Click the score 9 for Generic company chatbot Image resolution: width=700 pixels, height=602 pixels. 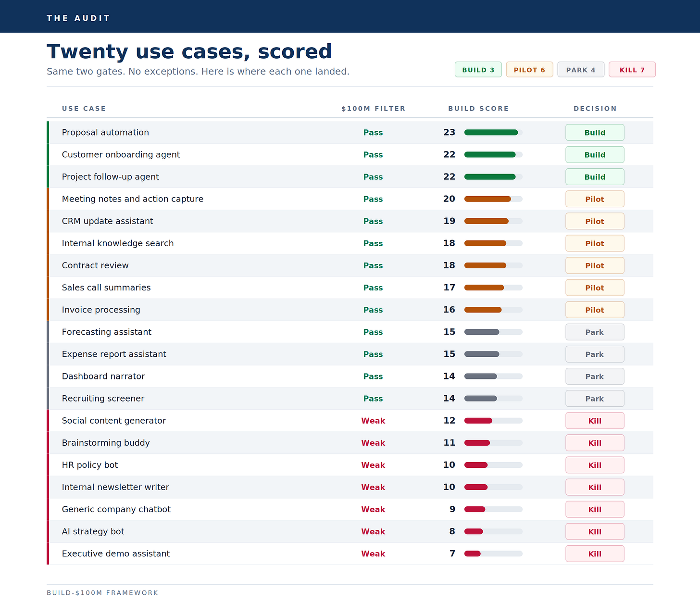[x=452, y=509]
